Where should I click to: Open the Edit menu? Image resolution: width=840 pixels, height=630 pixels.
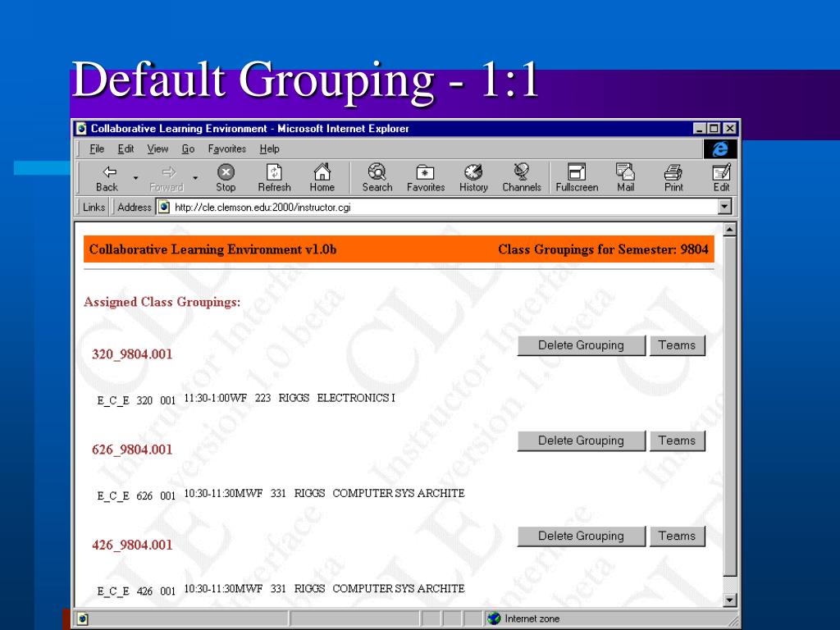(x=126, y=149)
